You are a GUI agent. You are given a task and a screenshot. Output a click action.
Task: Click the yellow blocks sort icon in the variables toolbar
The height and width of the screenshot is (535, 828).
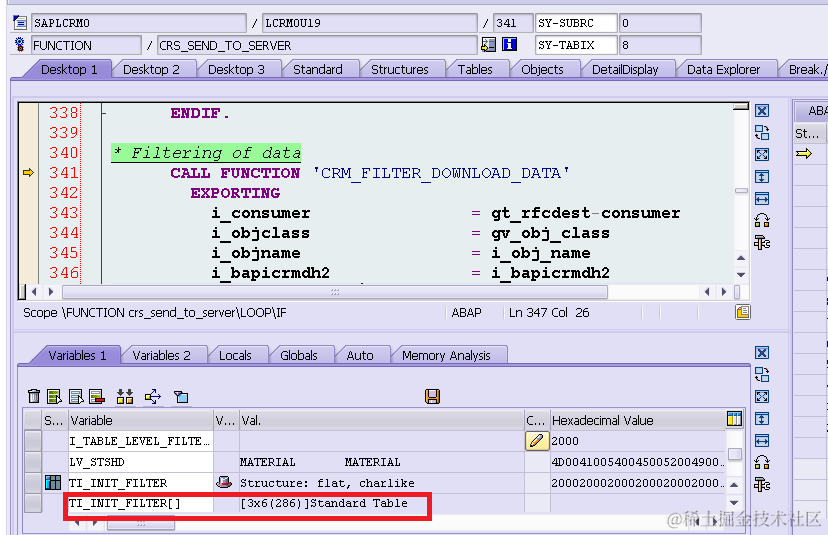tap(125, 396)
